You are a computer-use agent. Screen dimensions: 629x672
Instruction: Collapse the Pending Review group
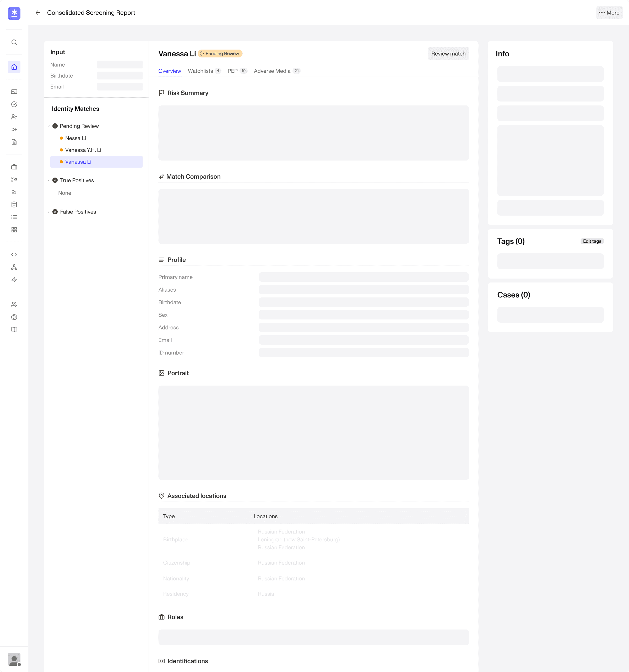pos(49,126)
